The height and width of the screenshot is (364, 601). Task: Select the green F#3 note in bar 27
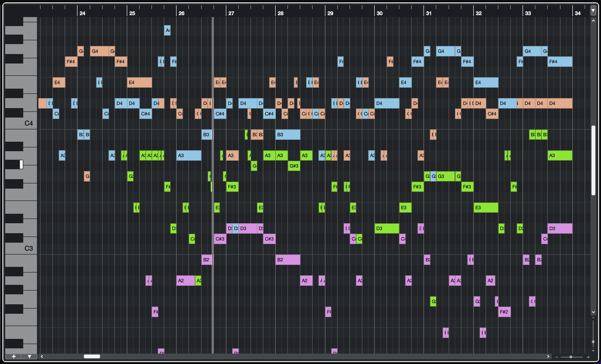click(x=232, y=187)
